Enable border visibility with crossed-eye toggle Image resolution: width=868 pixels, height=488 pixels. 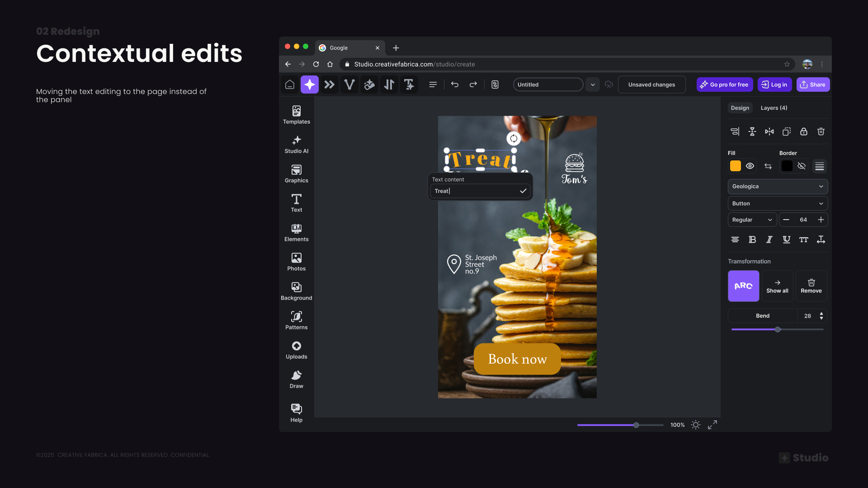coord(802,166)
